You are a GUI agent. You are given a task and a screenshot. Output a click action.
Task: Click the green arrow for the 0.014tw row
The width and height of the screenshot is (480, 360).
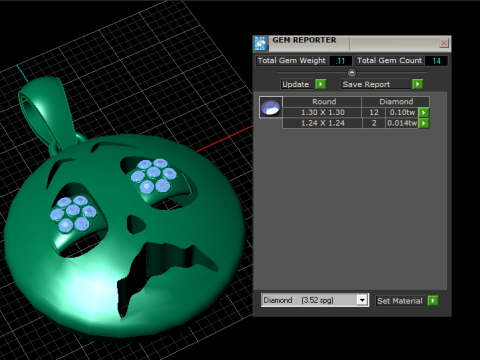(x=424, y=123)
